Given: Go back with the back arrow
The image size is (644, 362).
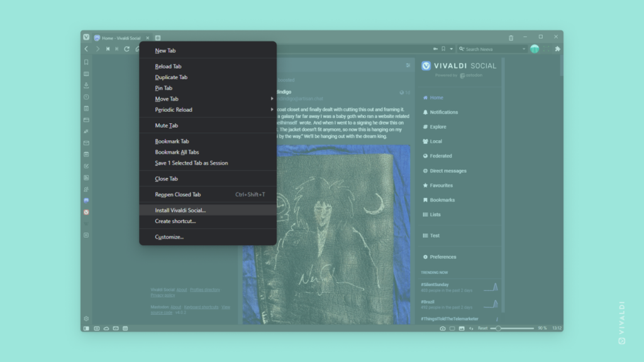Looking at the screenshot, I should tap(86, 49).
